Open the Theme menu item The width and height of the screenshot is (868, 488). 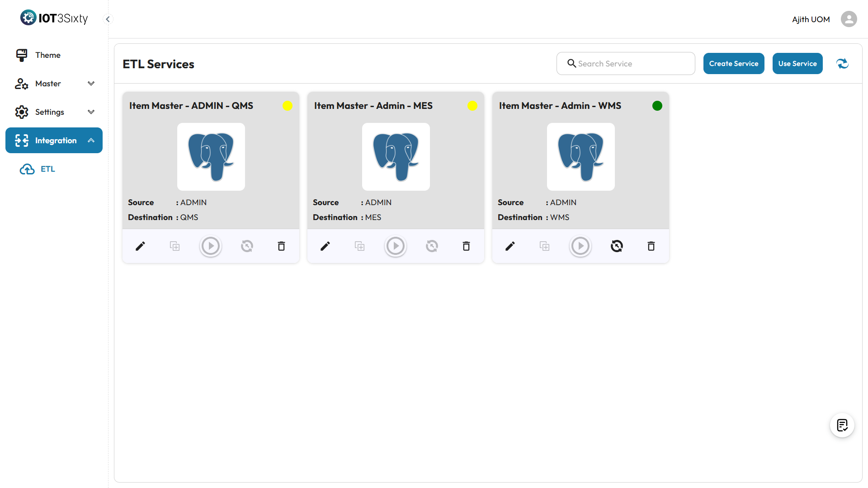pyautogui.click(x=47, y=55)
